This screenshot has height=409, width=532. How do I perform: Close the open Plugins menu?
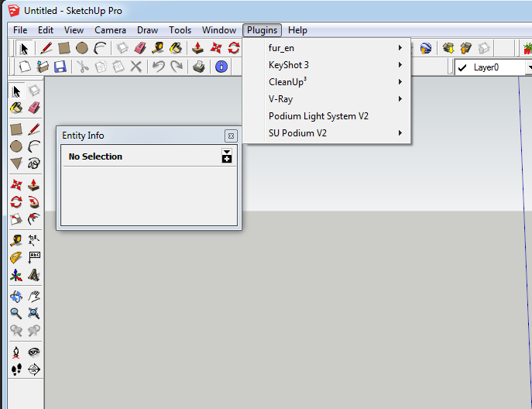[x=262, y=30]
